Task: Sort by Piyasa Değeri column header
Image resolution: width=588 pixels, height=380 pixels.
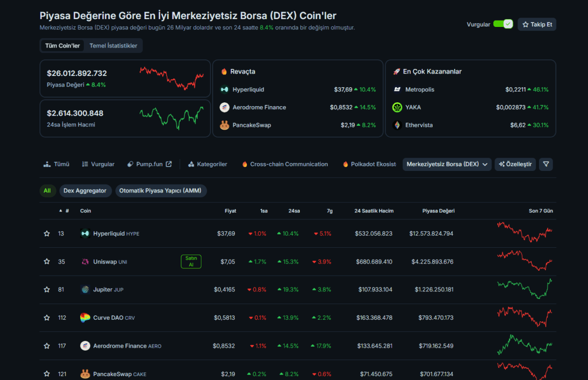Action: 439,211
